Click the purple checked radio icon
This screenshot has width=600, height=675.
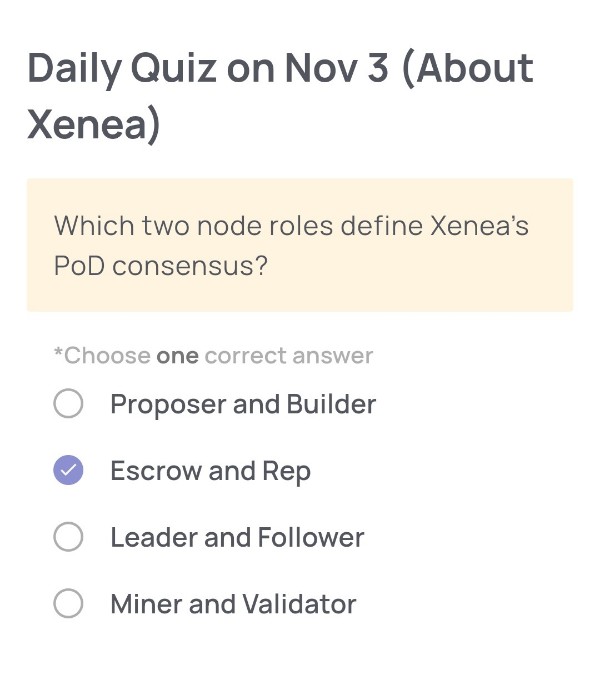(x=68, y=471)
